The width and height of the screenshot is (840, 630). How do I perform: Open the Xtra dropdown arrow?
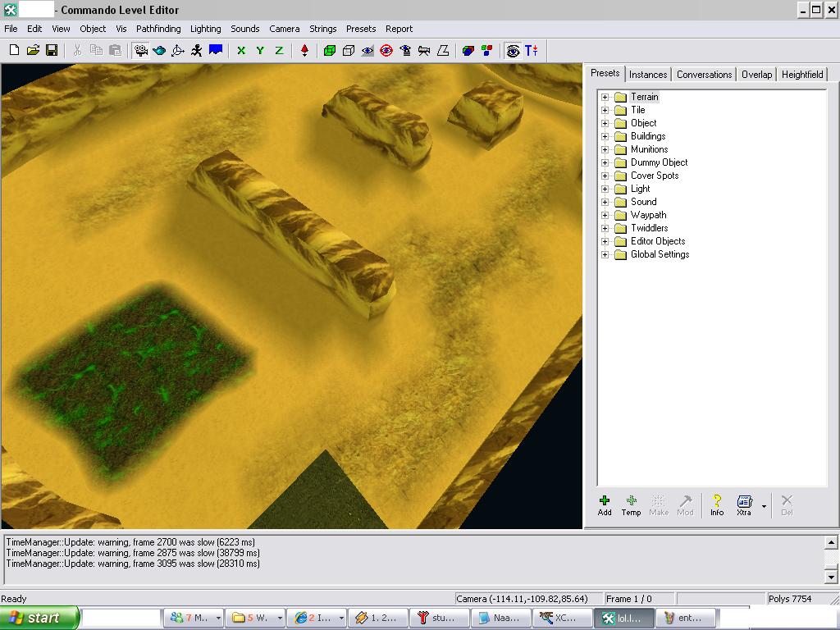click(x=764, y=506)
